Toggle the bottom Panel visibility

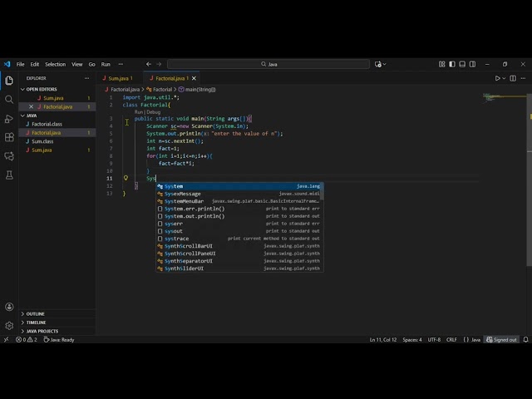462,64
